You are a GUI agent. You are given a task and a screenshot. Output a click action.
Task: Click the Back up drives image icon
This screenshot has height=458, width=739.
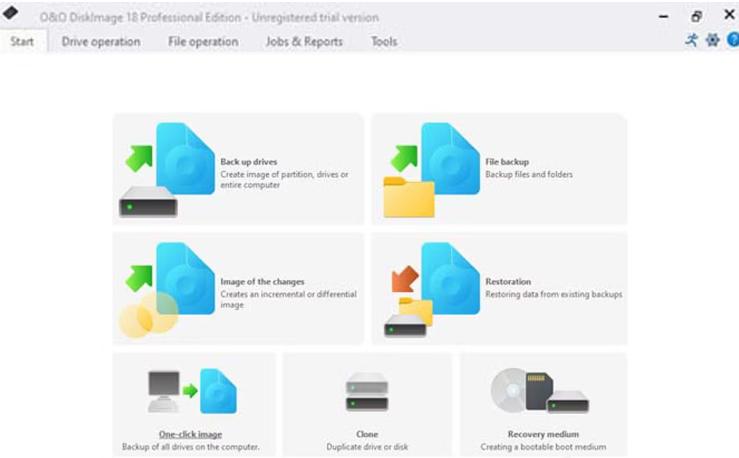166,169
